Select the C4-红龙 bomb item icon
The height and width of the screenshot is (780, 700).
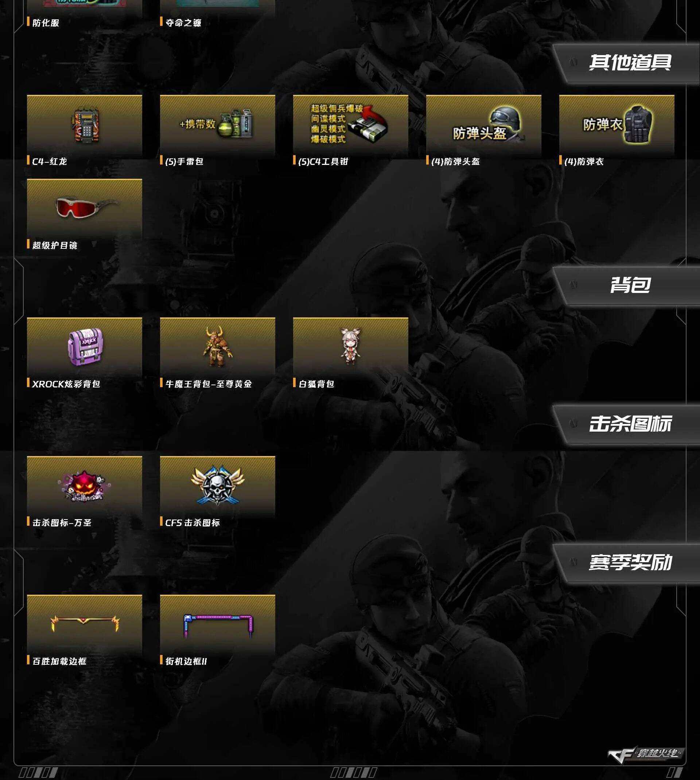point(85,125)
